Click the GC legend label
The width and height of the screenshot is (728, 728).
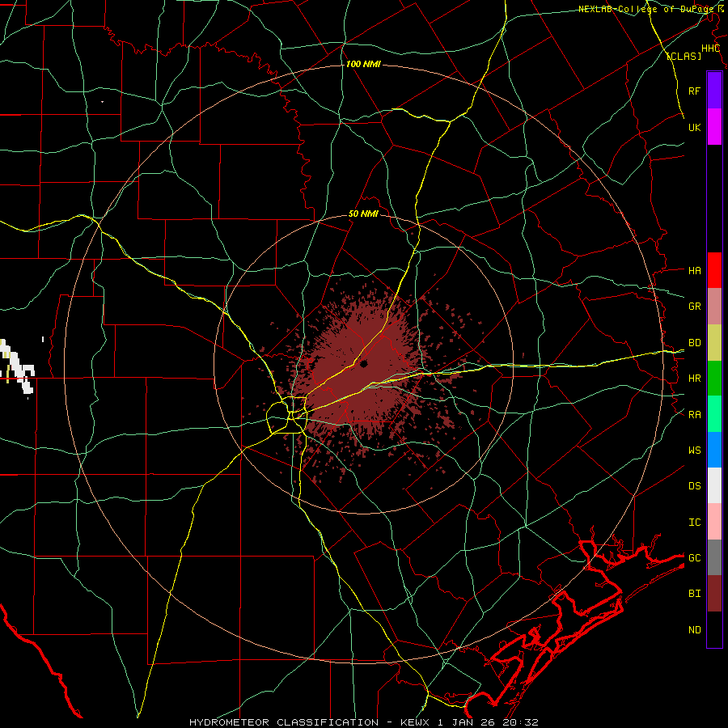pos(694,557)
